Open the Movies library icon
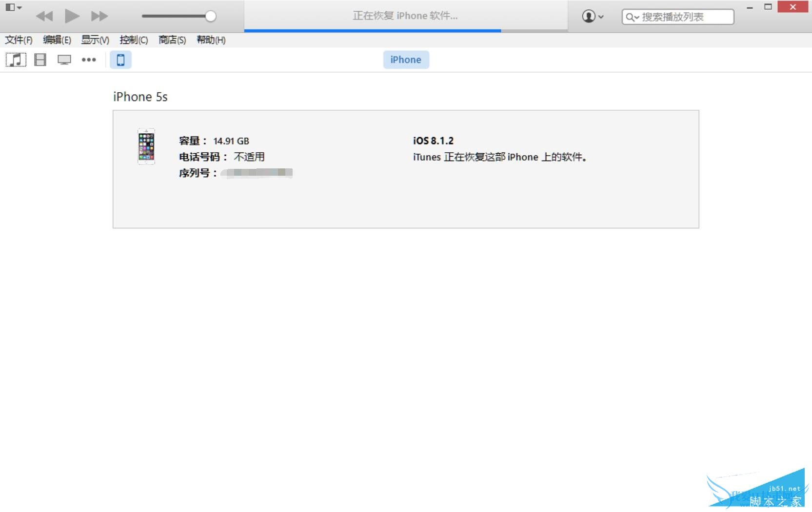The width and height of the screenshot is (812, 512). click(40, 59)
